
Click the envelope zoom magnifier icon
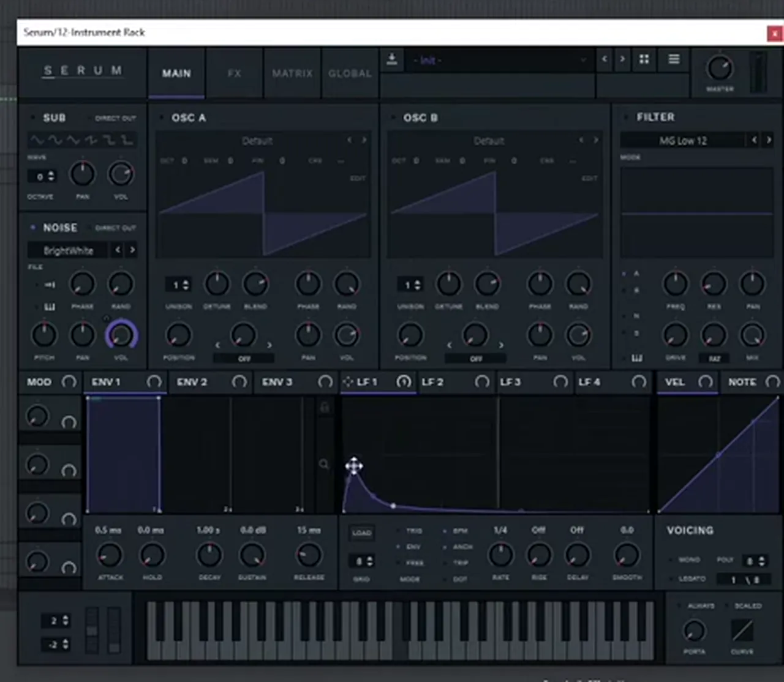[324, 464]
